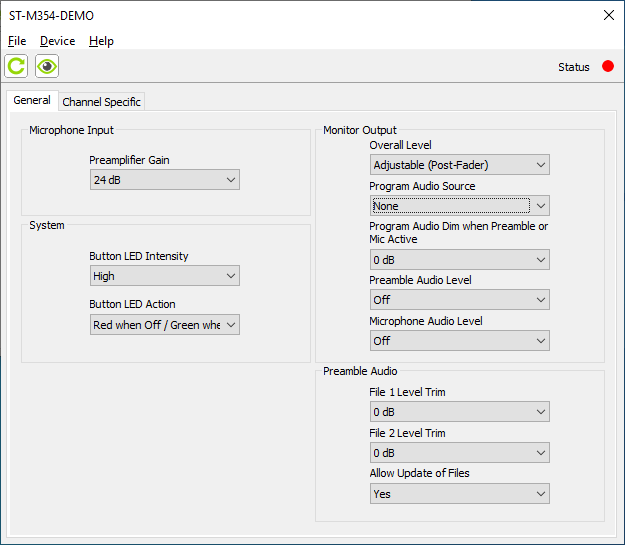Open the Program Audio Source dropdown

pos(459,206)
